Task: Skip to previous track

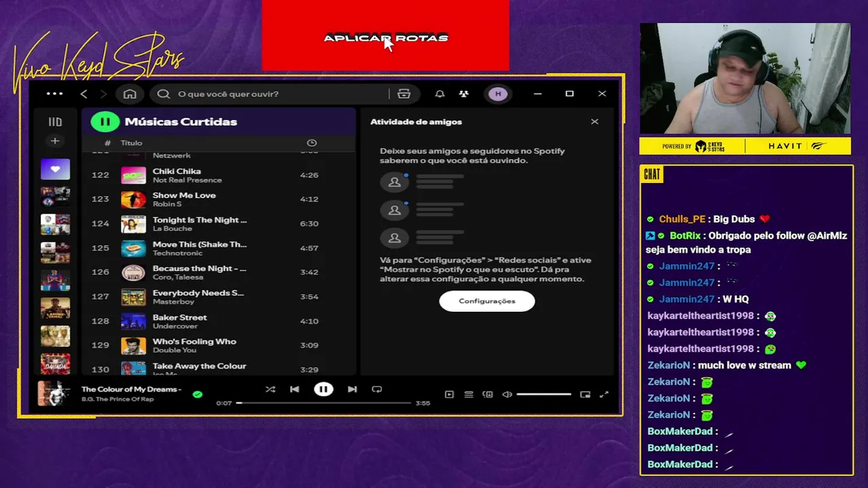Action: click(294, 389)
